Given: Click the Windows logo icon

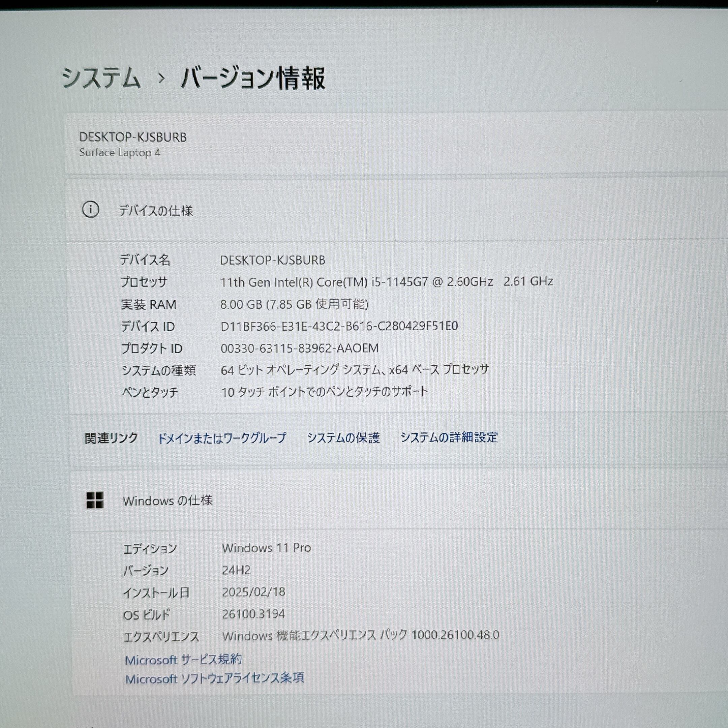Looking at the screenshot, I should pos(95,500).
